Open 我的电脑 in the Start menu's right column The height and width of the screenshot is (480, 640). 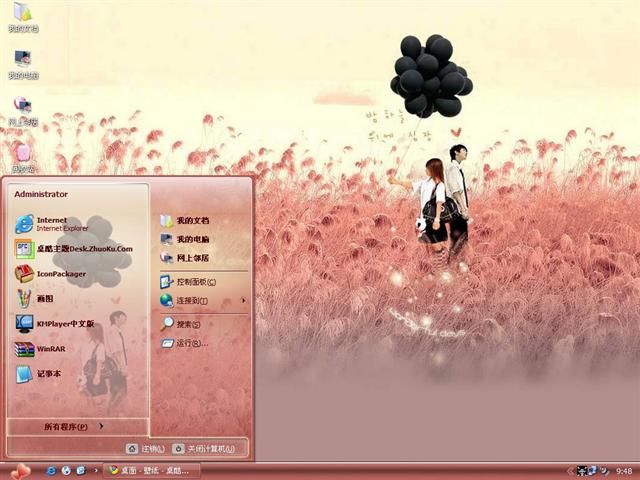click(203, 239)
